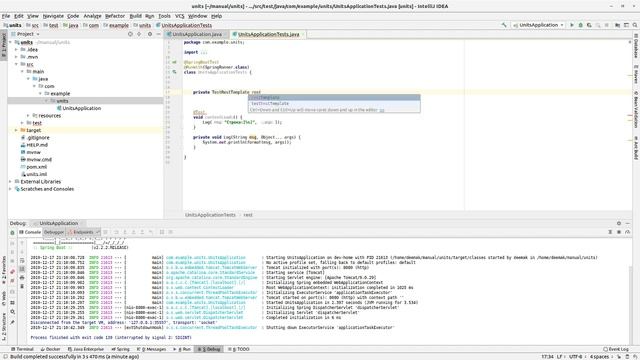This screenshot has height=360, width=640.
Task: Expand Scratches and Consoles node
Action: click(11, 189)
